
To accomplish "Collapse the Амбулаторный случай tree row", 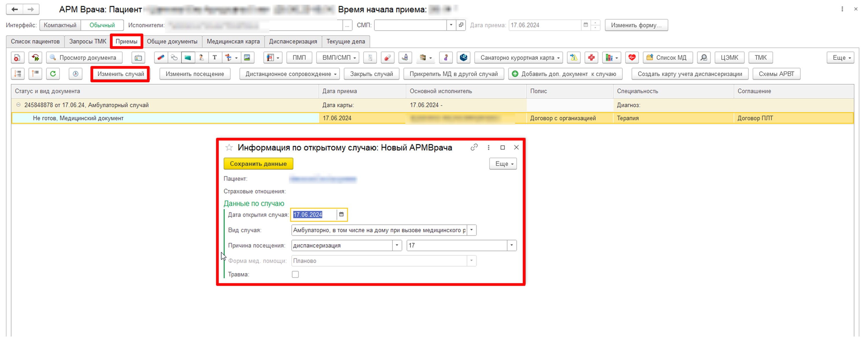I will (19, 105).
